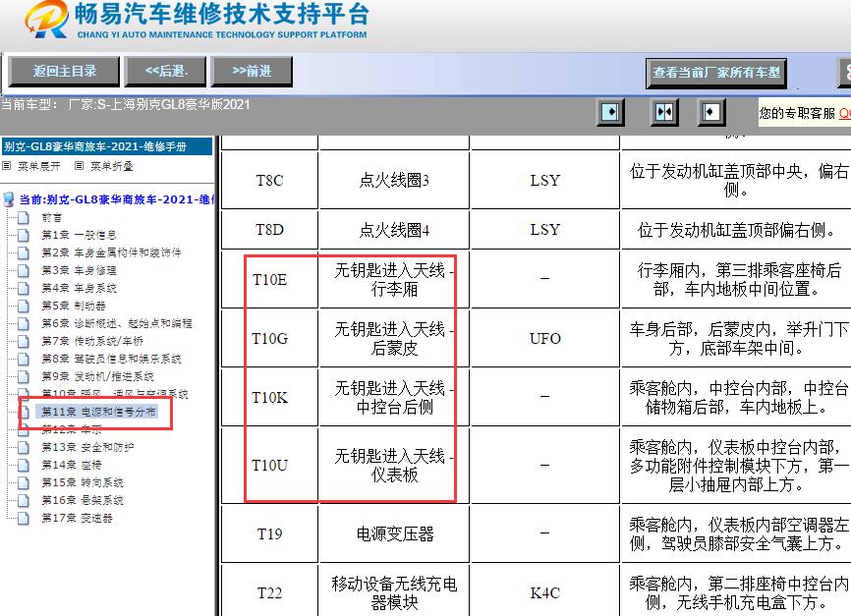
Task: Open 第16章 悬架系统
Action: [83, 500]
